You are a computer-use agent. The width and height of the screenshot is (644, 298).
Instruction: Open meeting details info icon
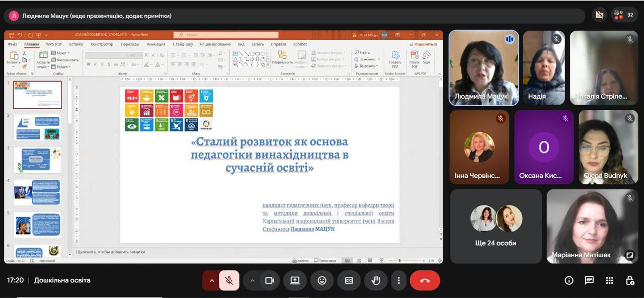569,280
